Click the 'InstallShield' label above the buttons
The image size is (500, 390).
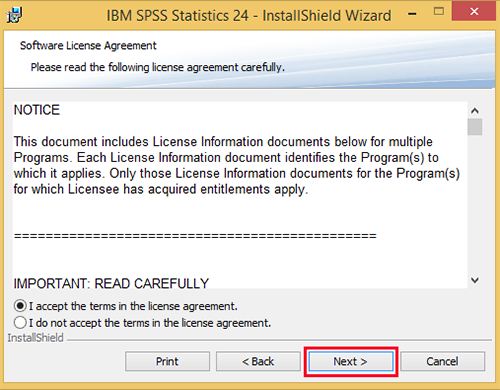click(x=35, y=338)
